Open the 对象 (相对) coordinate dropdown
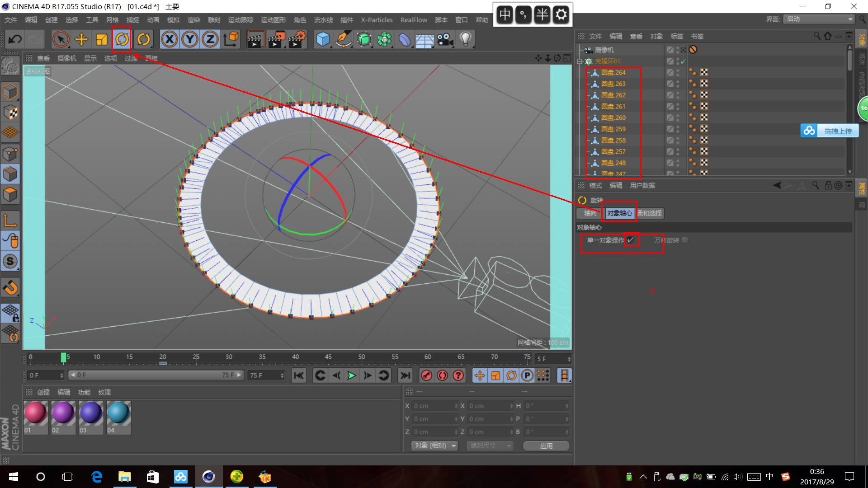868x488 pixels. click(435, 446)
